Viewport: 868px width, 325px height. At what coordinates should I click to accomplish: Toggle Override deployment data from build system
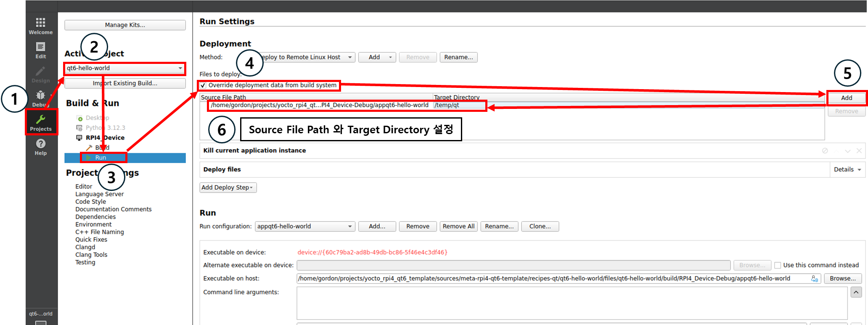tap(203, 85)
